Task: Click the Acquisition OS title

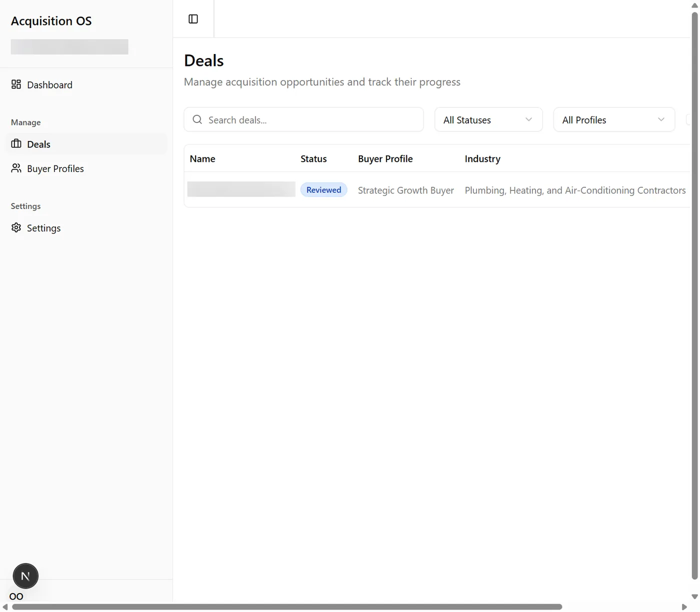Action: [51, 21]
